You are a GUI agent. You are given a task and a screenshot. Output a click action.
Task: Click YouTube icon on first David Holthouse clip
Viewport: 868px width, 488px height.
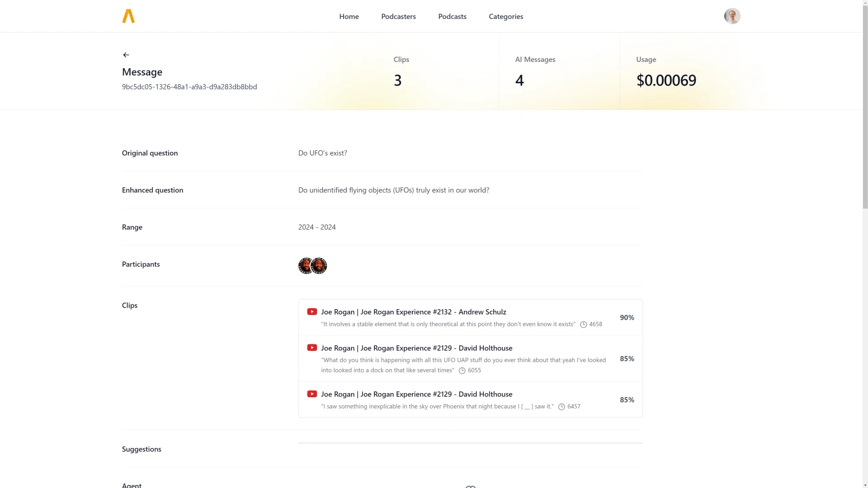(x=312, y=348)
